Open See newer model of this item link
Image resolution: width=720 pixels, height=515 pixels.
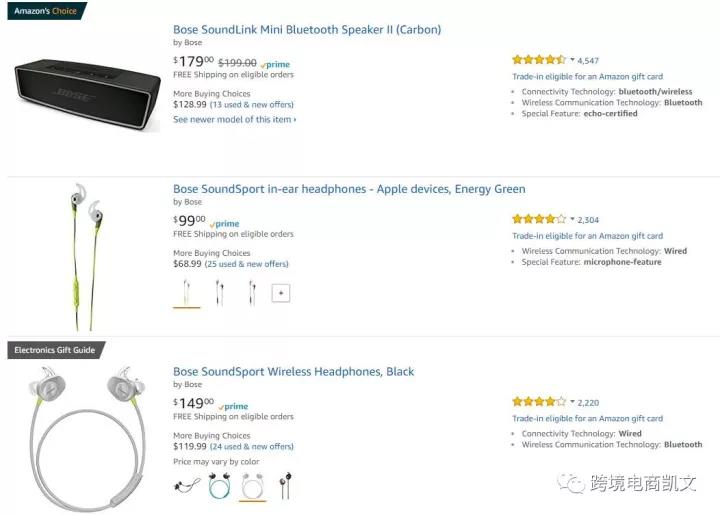pos(235,119)
